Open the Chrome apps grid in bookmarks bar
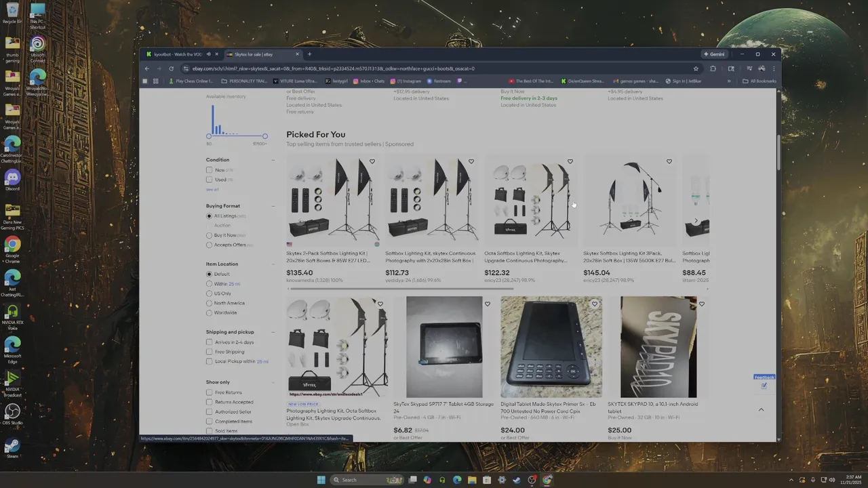This screenshot has height=488, width=868. point(155,81)
